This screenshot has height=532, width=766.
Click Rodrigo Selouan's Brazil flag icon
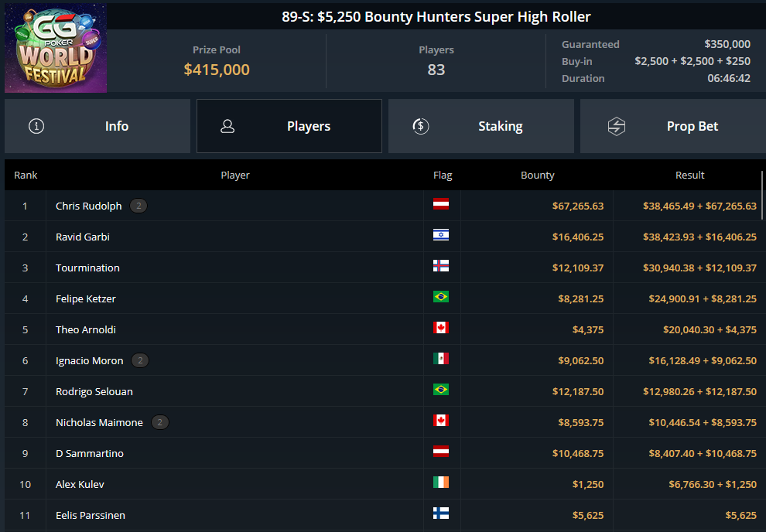pos(441,390)
